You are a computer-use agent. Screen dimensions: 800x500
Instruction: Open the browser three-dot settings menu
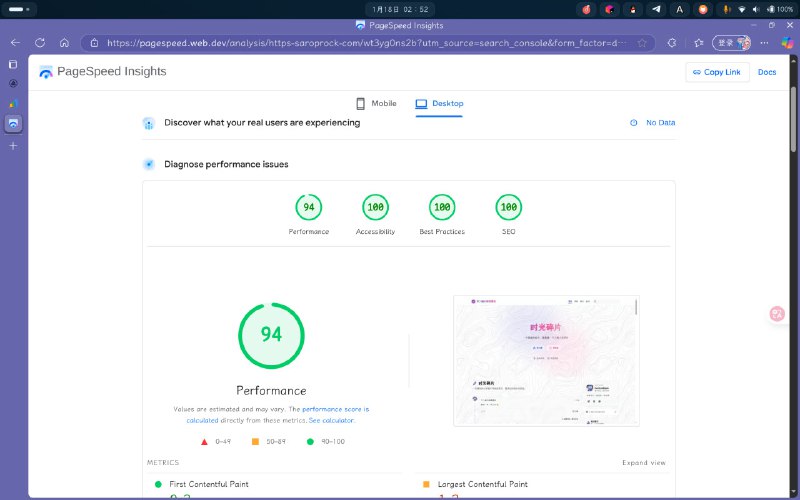point(764,43)
